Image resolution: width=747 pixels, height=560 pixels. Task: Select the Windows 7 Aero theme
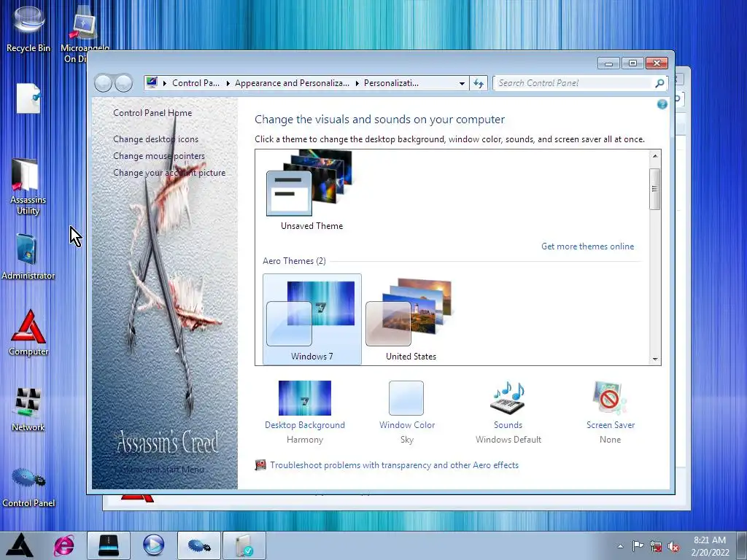(x=312, y=319)
